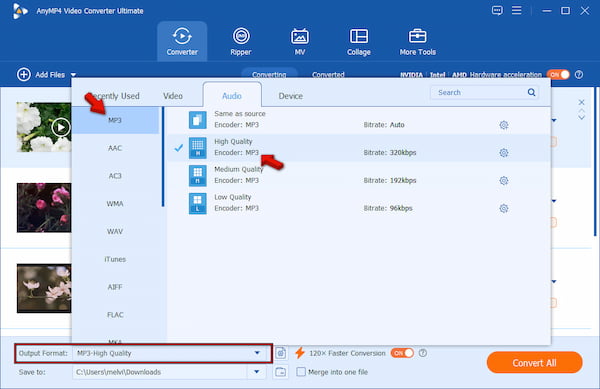Open the Ripper module
The height and width of the screenshot is (389, 600).
pyautogui.click(x=241, y=41)
